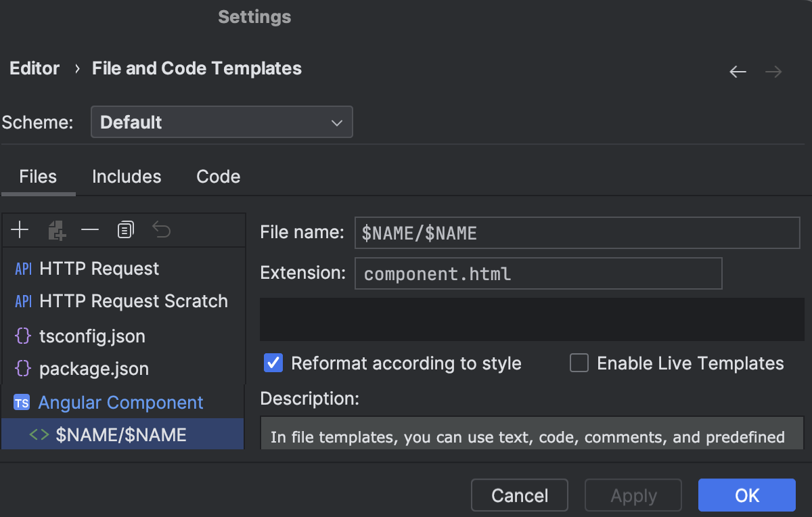This screenshot has width=812, height=517.
Task: Switch to the Includes tab
Action: (x=127, y=177)
